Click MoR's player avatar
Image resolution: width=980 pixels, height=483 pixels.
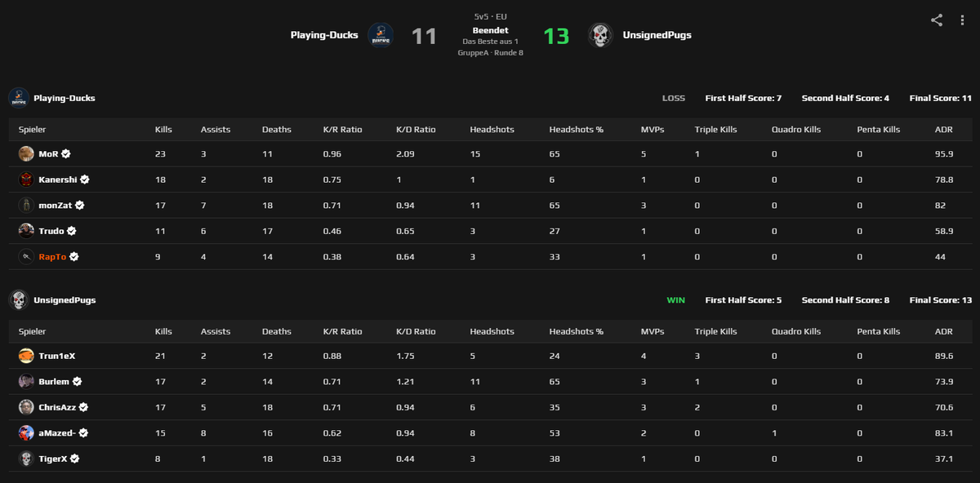coord(26,153)
